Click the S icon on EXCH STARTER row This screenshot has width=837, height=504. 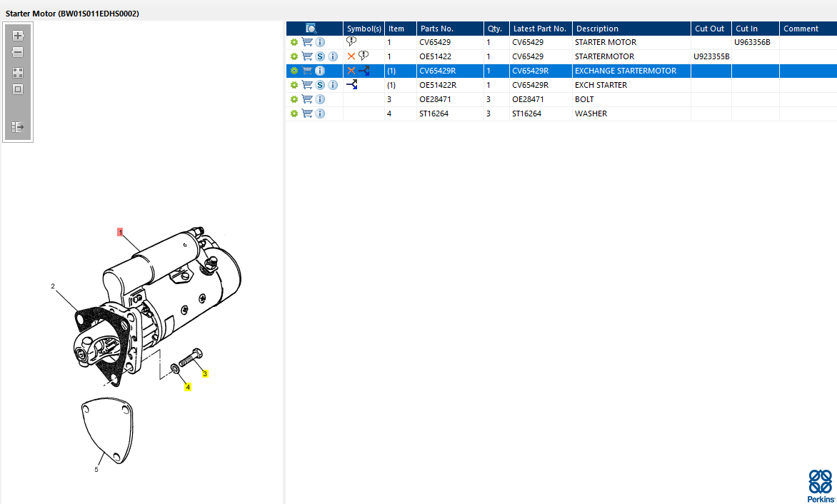320,85
